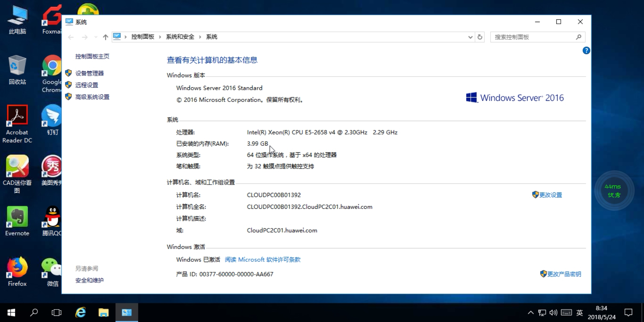Select 系统和安全 breadcrumb in address bar

coord(180,37)
